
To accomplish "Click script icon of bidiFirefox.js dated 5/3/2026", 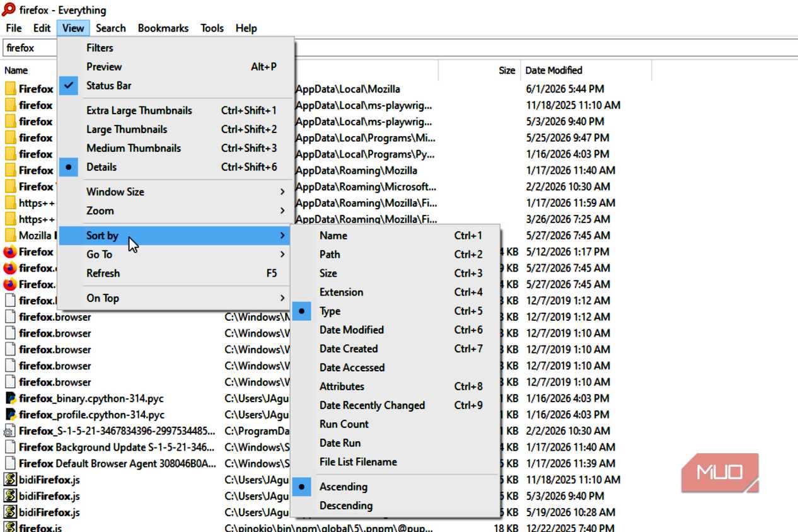I will coord(10,496).
